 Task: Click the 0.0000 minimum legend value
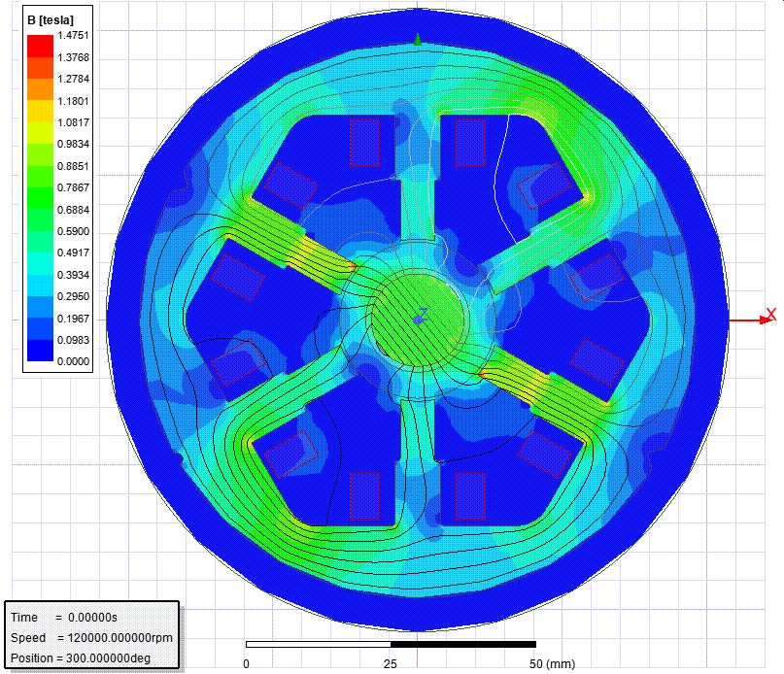pos(73,361)
